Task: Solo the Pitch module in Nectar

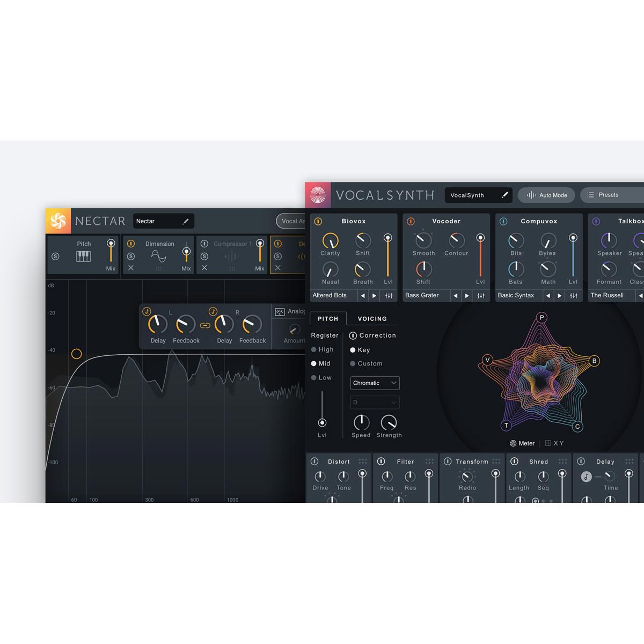Action: point(55,257)
